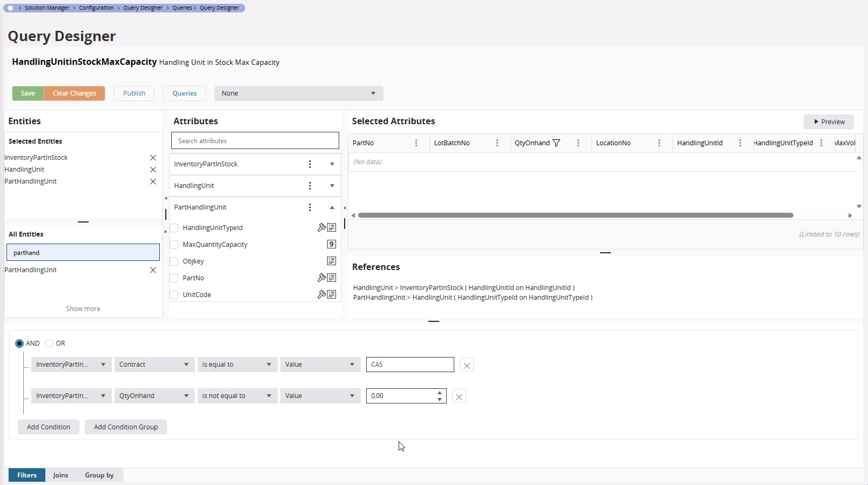Expand the HandlingUnit attribute group

point(332,186)
